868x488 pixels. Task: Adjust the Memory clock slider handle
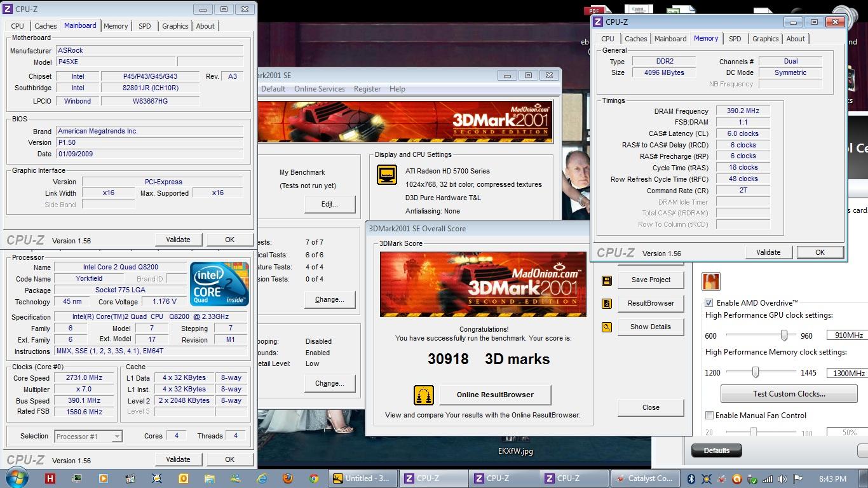coord(756,372)
